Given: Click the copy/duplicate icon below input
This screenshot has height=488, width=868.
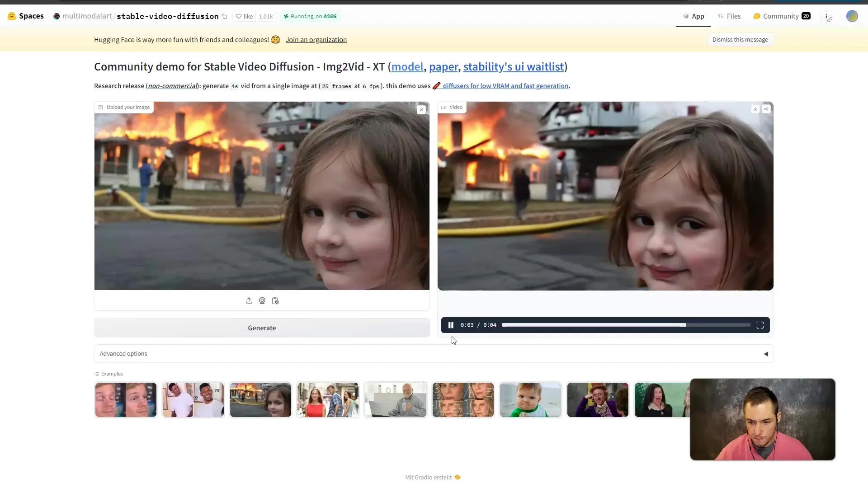Looking at the screenshot, I should [x=275, y=300].
